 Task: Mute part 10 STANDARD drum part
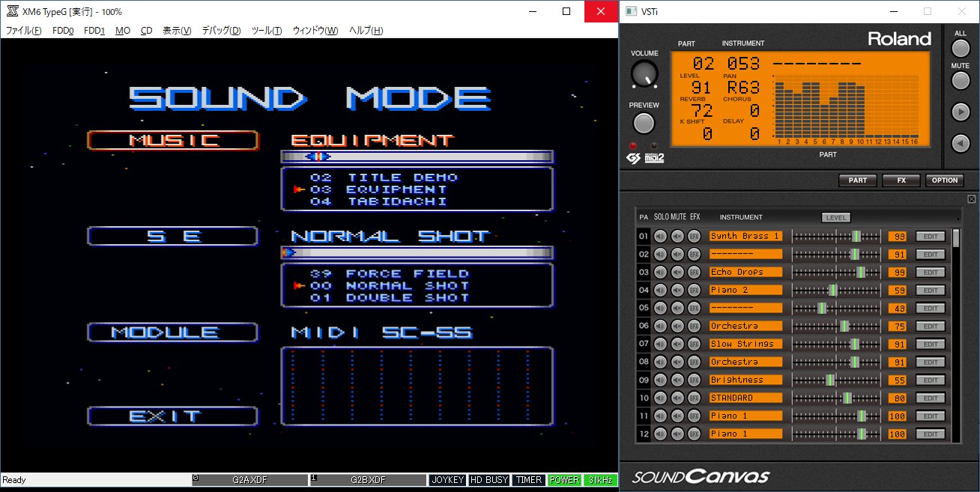677,398
